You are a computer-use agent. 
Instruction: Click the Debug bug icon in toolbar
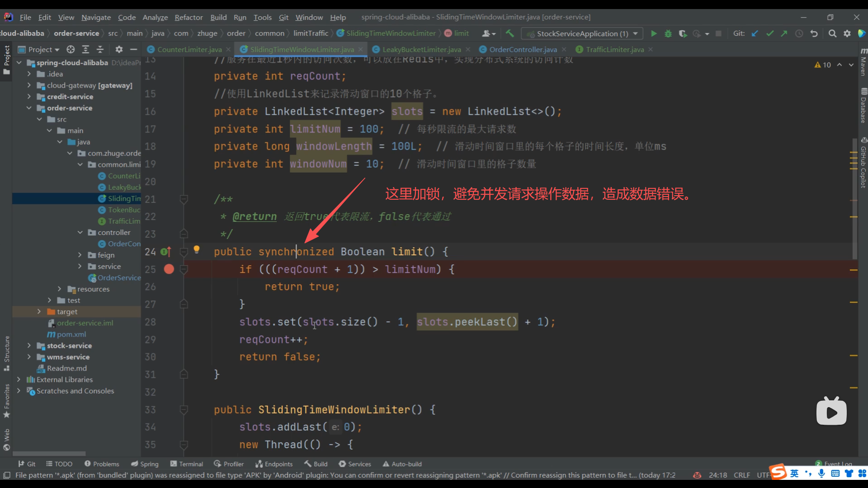pyautogui.click(x=668, y=33)
